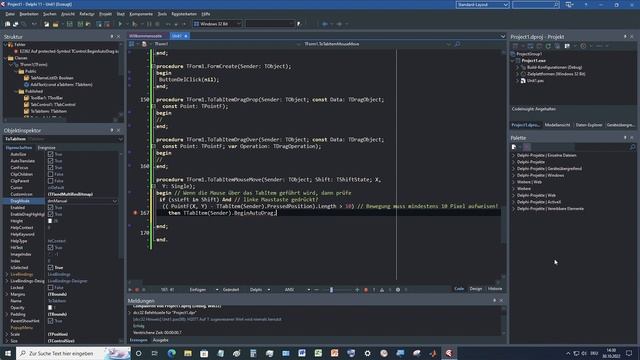This screenshot has width=640, height=360.
Task: Click the Stop program toolbar icon
Action: 157,24
